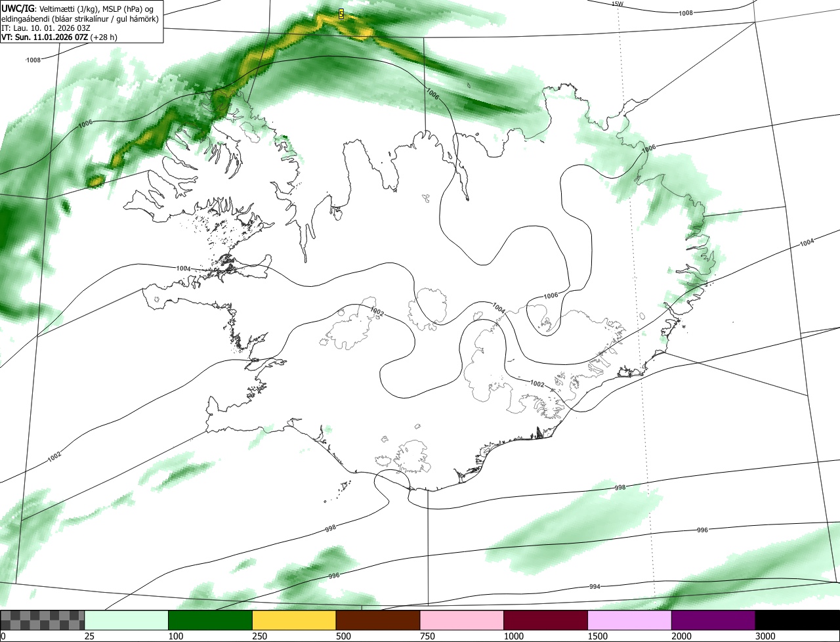840x642 pixels.
Task: Choose the lavender 1500–2000 legend swatch
Action: click(629, 620)
